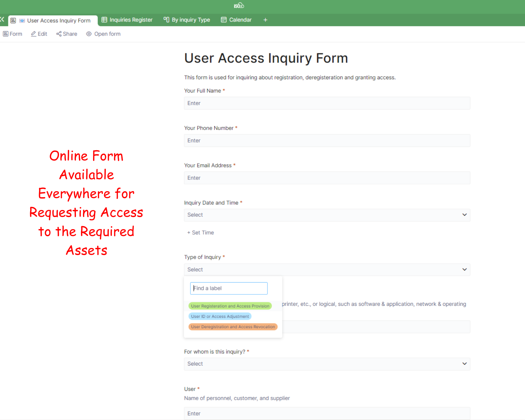Expand the For whom is this inquiry dropdown

327,364
